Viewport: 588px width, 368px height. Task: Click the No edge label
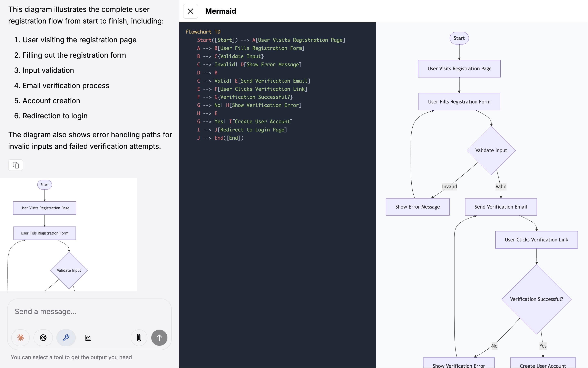tap(494, 346)
